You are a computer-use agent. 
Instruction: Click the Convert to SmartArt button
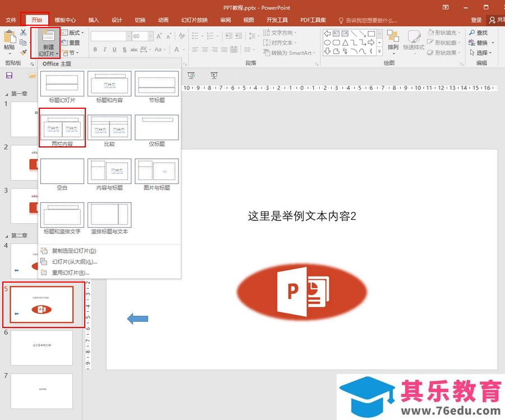click(289, 53)
